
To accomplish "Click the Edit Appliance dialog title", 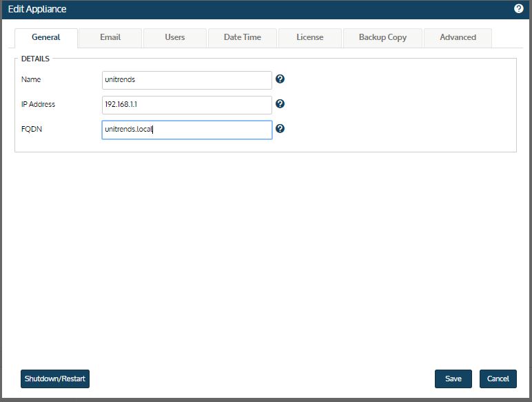I will (x=37, y=9).
